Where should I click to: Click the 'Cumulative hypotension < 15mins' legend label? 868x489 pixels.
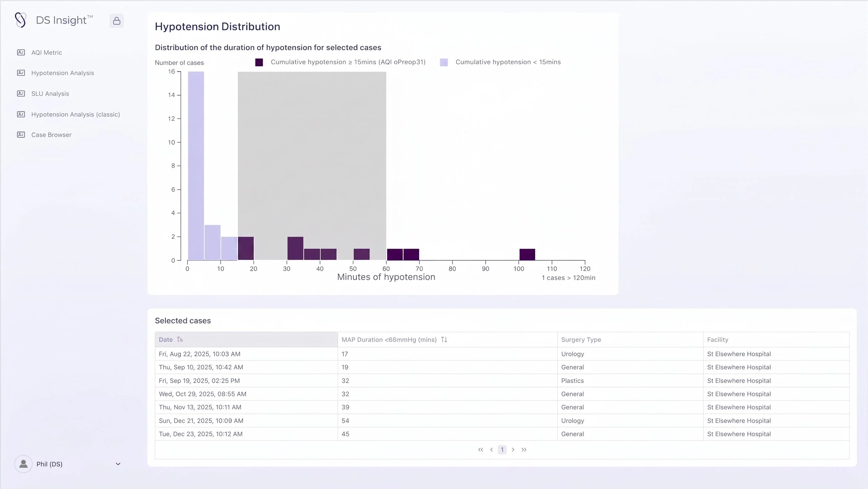click(x=508, y=62)
